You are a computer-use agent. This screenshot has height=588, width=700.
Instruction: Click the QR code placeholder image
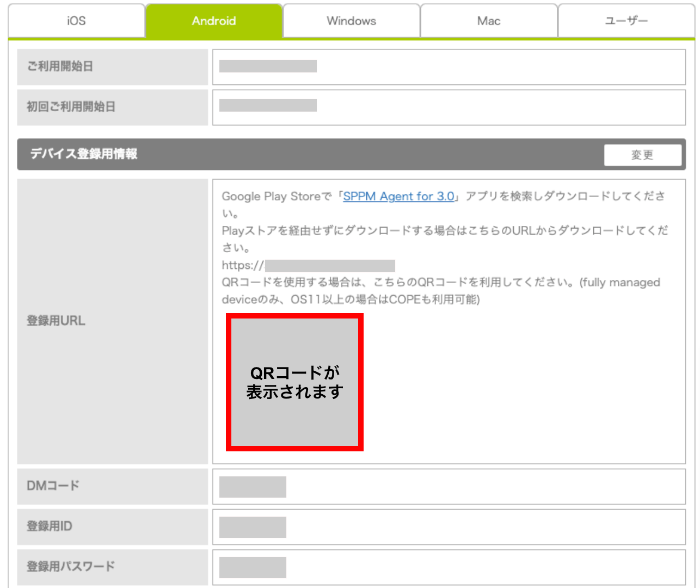coord(294,382)
